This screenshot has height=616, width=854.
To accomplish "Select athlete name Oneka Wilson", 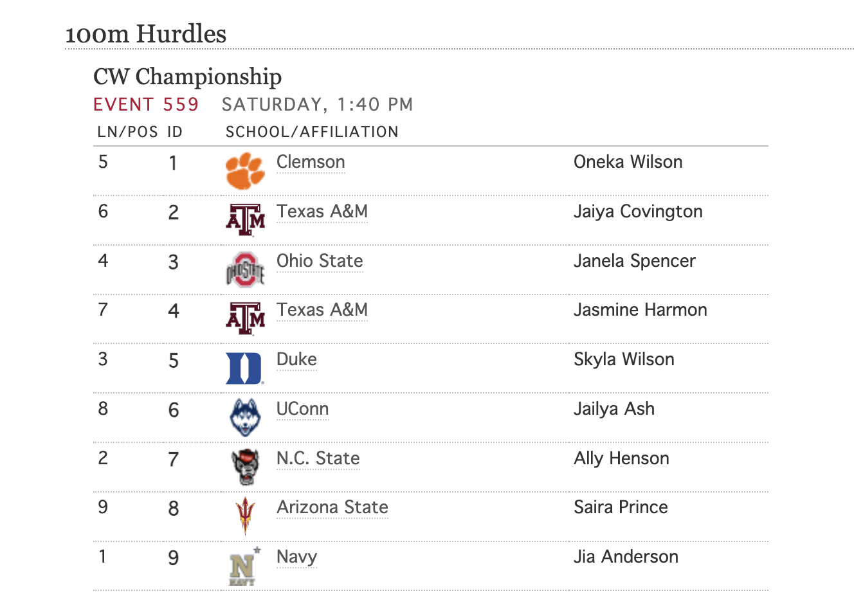I will point(628,162).
